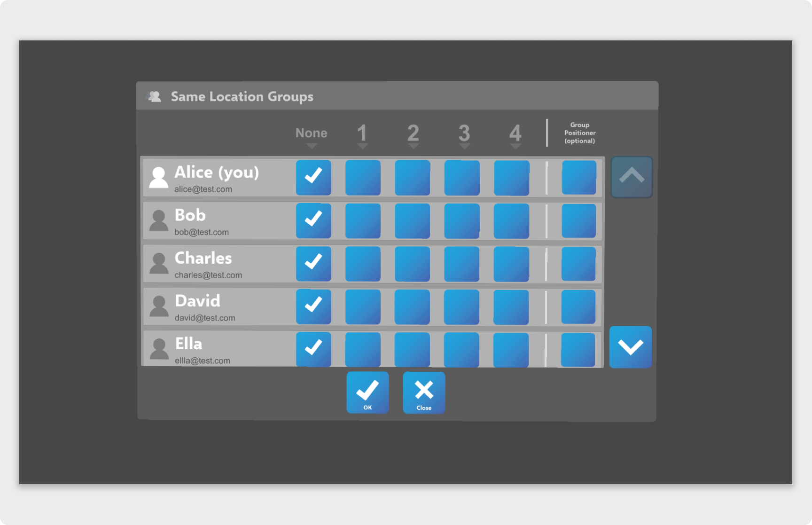Assign Charles to group 4
The width and height of the screenshot is (812, 525).
(x=511, y=264)
